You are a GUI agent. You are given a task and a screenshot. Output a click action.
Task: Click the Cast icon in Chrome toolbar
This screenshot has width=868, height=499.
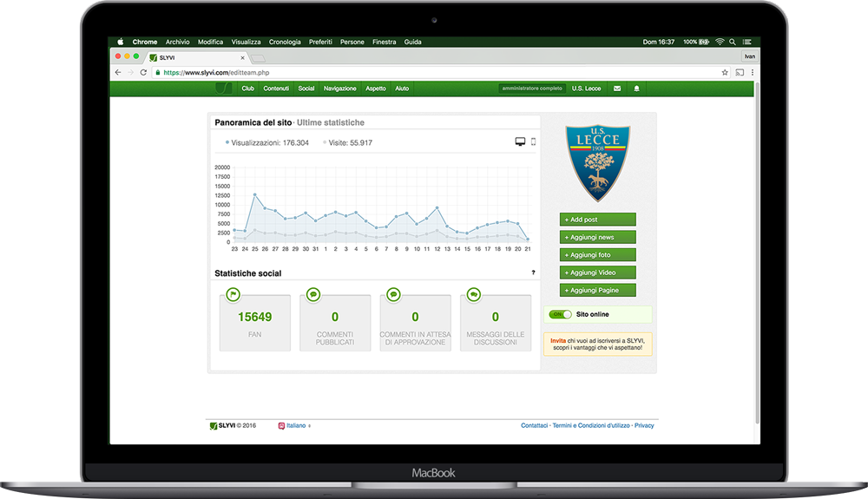pyautogui.click(x=740, y=73)
